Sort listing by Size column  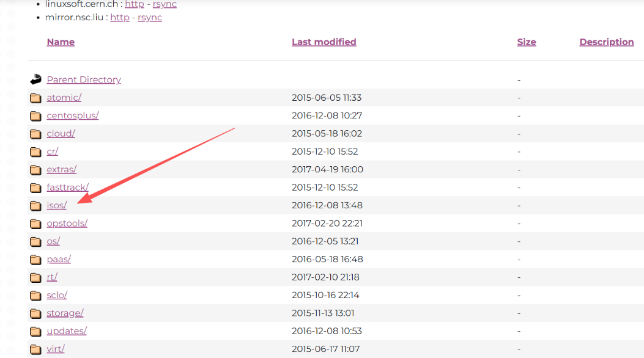point(527,42)
